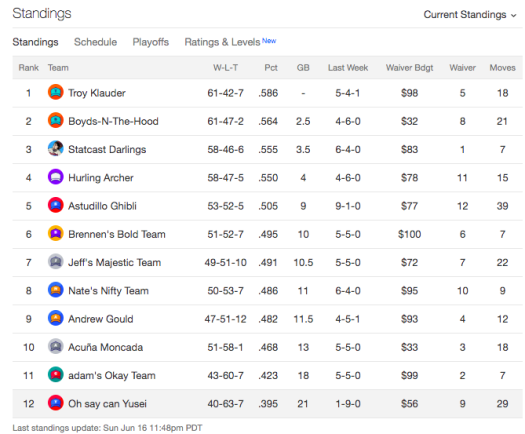Viewport: 525px width, 434px height.
Task: Expand the Current Standings dropdown
Action: (470, 15)
